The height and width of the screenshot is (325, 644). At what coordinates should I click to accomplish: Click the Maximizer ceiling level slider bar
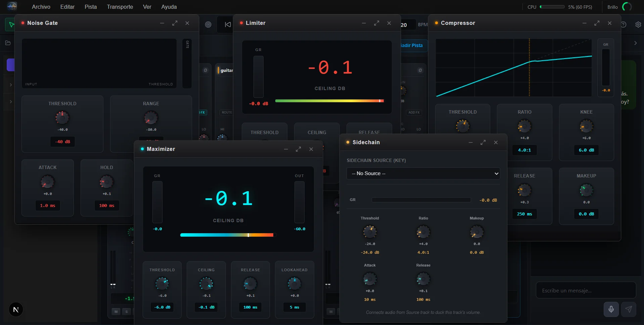coord(228,235)
